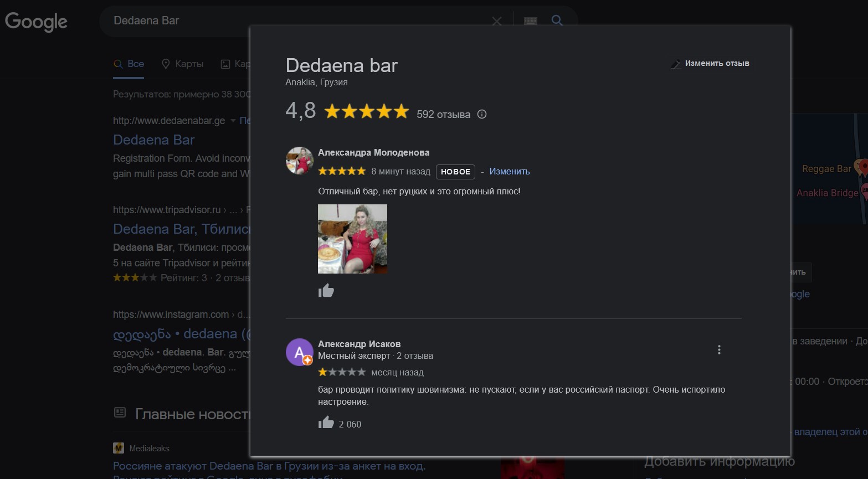Click the "Изменить" link in the review
Screen dimensions: 868x479
coord(510,172)
